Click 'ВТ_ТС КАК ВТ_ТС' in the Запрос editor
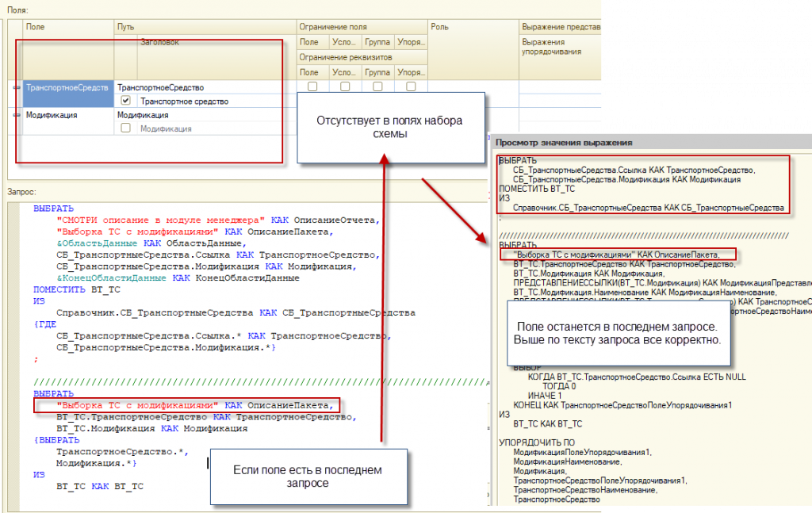Viewport: 812px width, 513px height. point(100,487)
